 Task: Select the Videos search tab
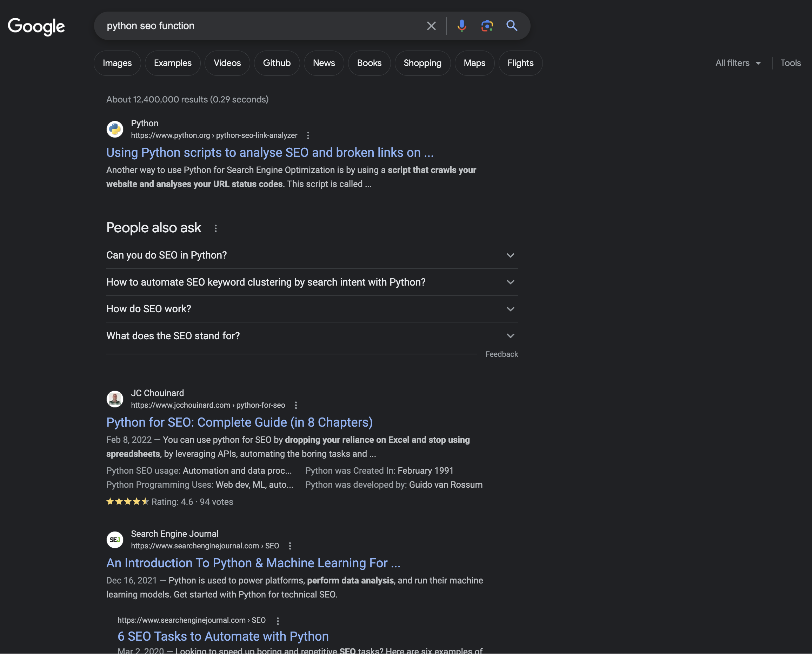coord(227,63)
